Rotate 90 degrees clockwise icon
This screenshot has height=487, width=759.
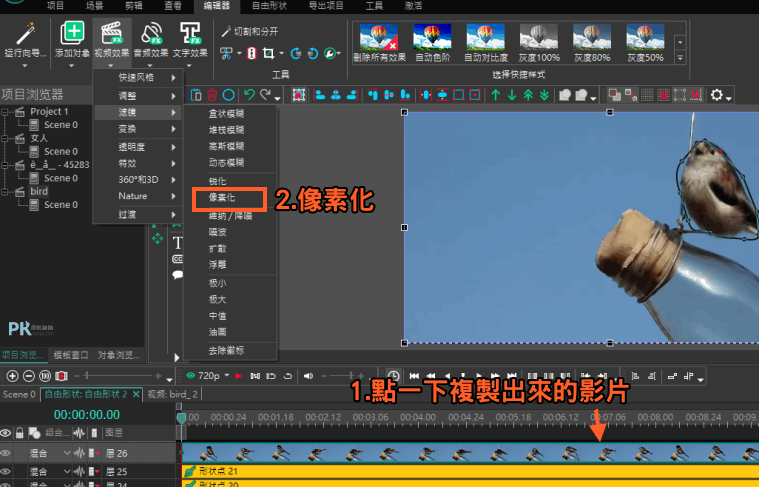point(295,53)
